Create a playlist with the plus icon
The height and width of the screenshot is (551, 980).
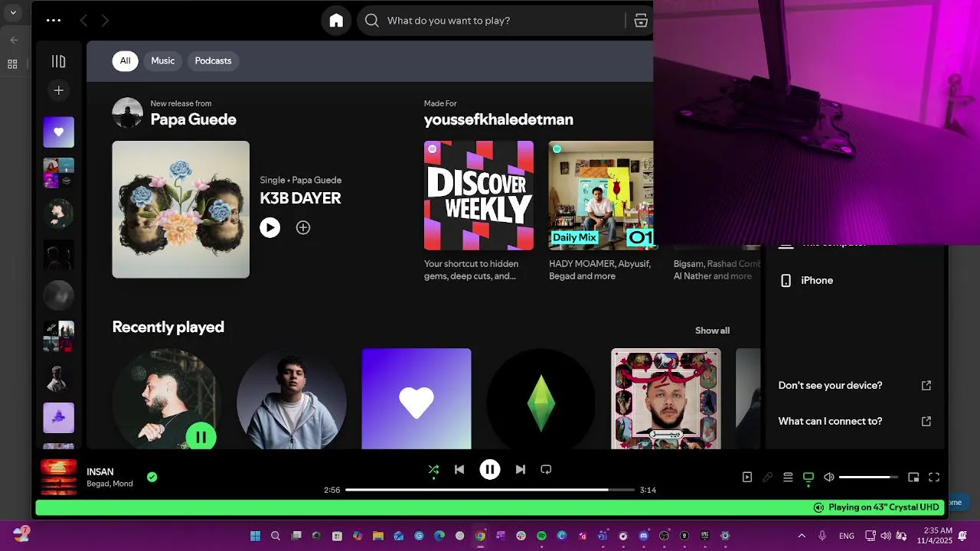tap(58, 90)
